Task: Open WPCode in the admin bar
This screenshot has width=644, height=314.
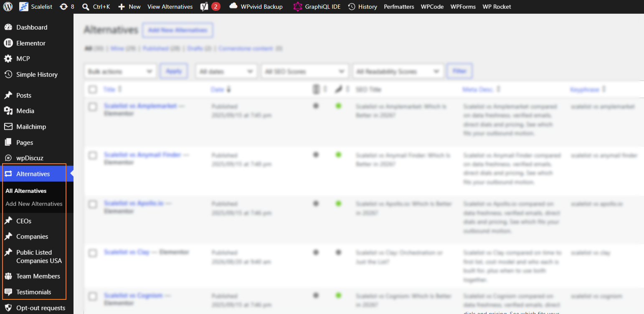Action: click(432, 7)
